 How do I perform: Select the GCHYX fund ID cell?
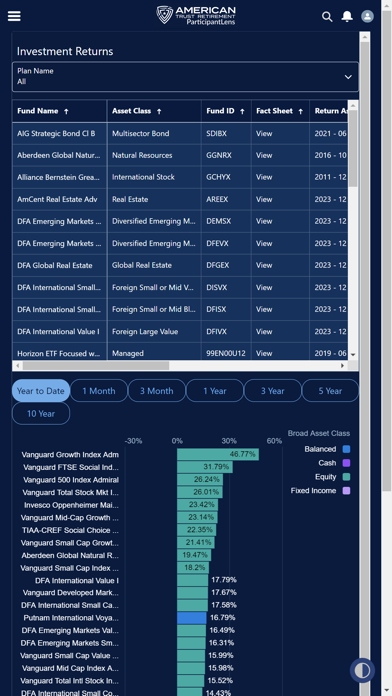pos(226,177)
